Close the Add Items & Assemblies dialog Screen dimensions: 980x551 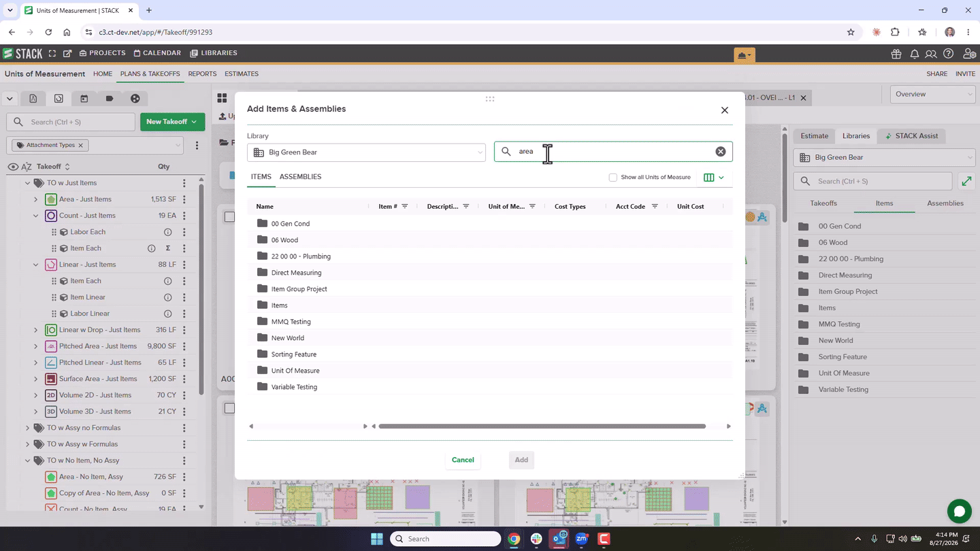[x=724, y=110]
